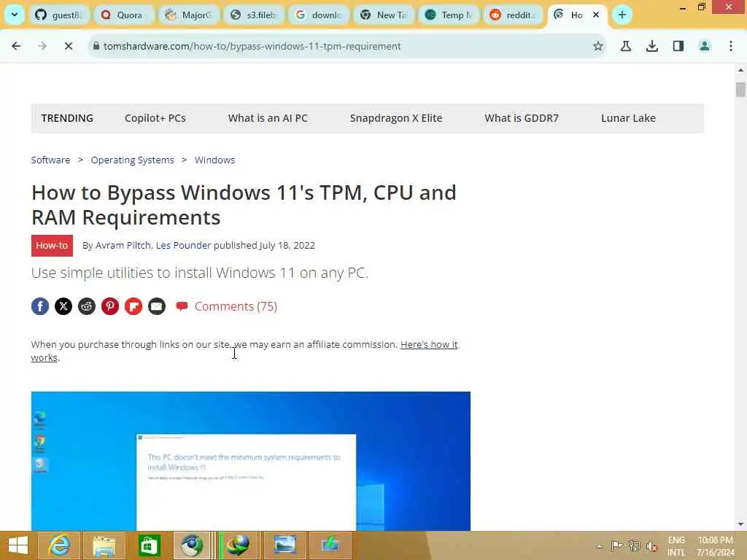747x560 pixels.
Task: Stop loading the page with X button
Action: [x=68, y=46]
